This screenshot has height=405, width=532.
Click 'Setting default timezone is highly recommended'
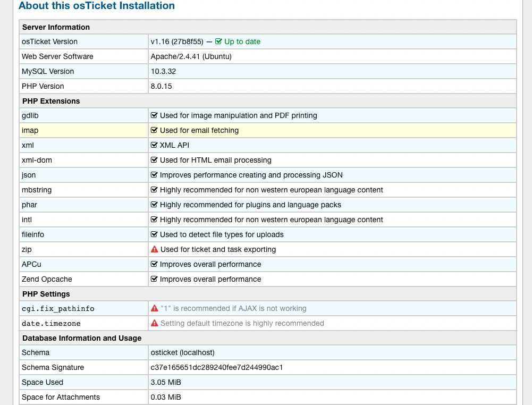point(242,324)
